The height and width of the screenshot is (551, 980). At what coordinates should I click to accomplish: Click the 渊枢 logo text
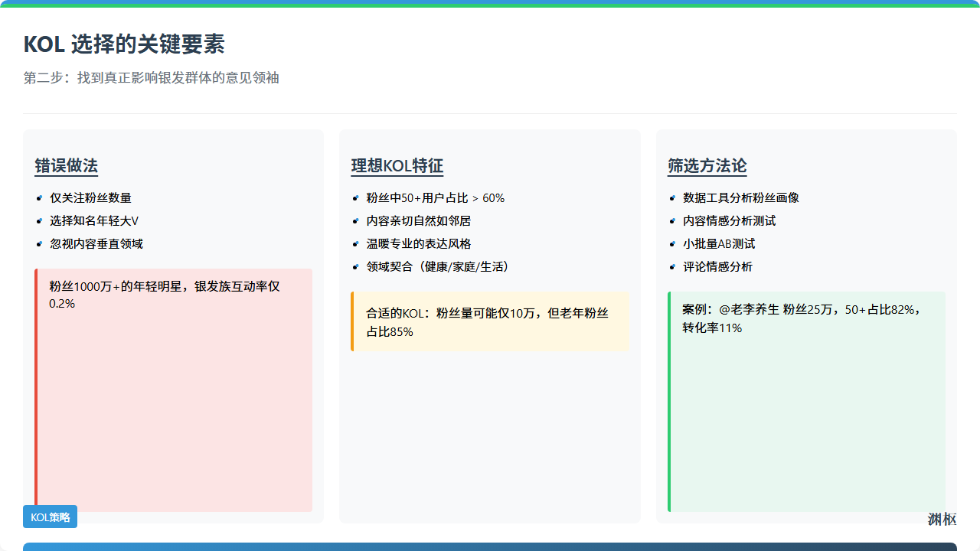[x=942, y=520]
